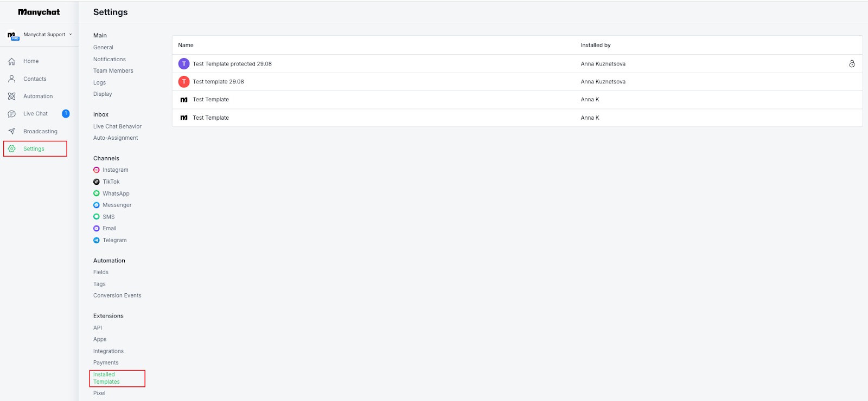Click the Automation icon in sidebar

coord(11,96)
